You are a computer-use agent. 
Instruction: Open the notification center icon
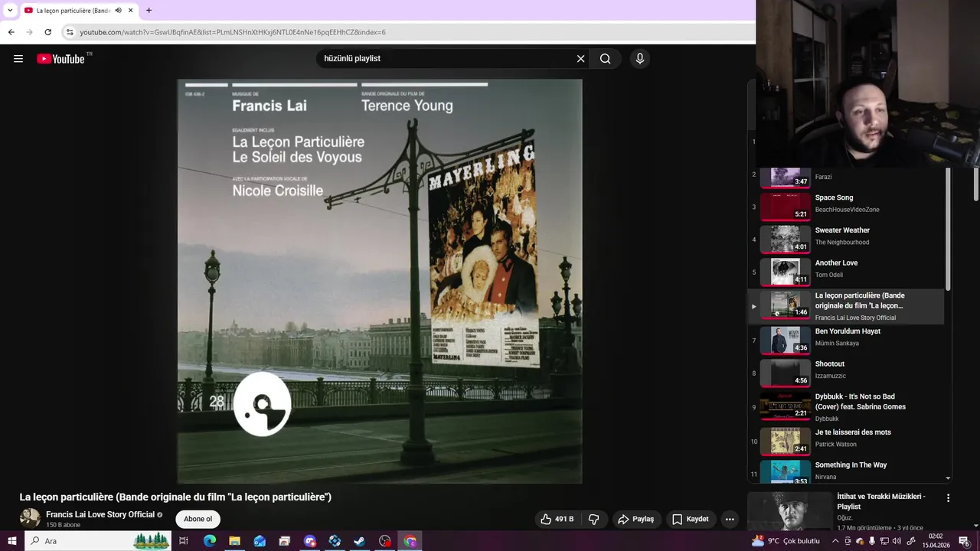[964, 541]
